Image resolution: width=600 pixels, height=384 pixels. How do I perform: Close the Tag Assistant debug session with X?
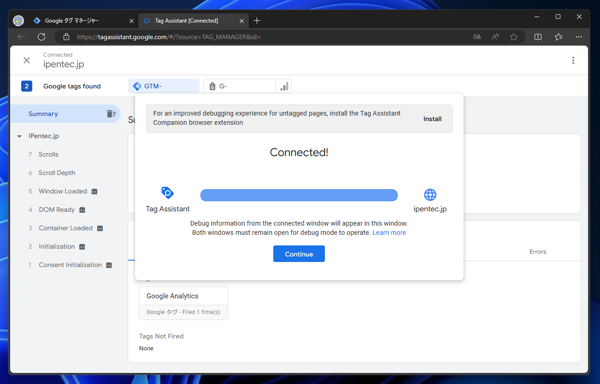point(26,60)
